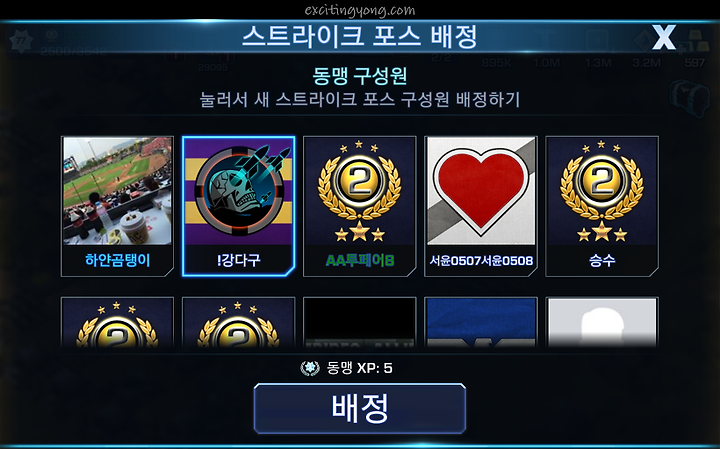
Task: Close the 스트라이크 포스 배정 dialog with the X
Action: (664, 37)
